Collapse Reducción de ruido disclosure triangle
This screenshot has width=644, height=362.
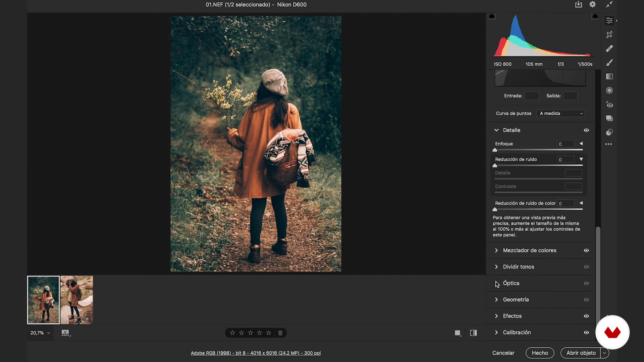pyautogui.click(x=581, y=159)
